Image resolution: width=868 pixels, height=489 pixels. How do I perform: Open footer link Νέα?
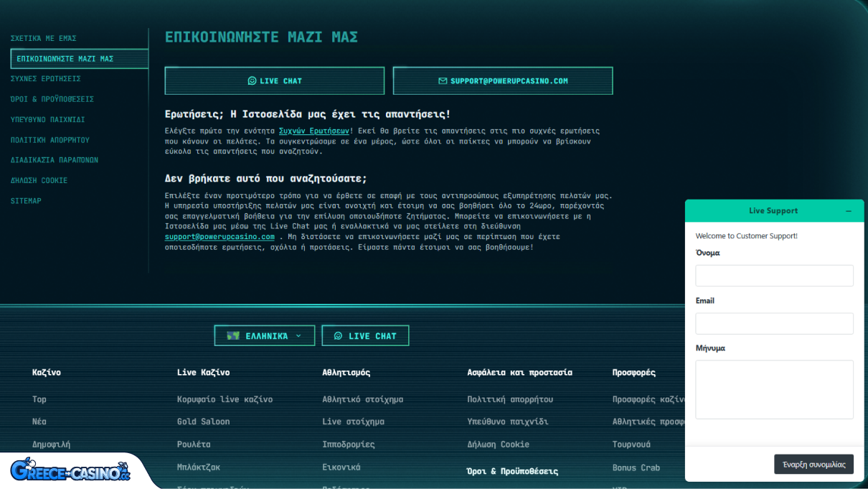coord(39,422)
